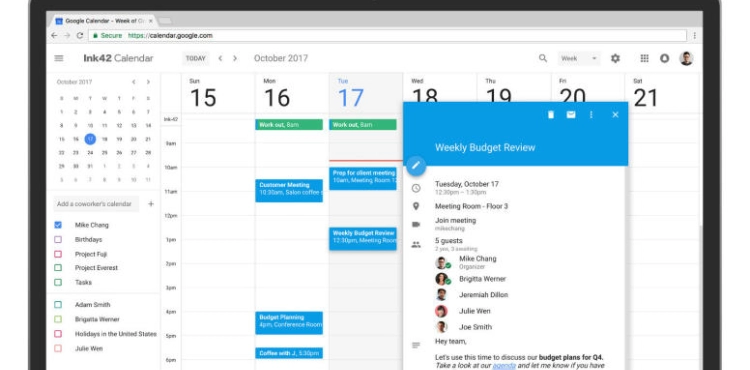The height and width of the screenshot is (370, 750).
Task: Open the Week view dropdown
Action: coord(579,58)
